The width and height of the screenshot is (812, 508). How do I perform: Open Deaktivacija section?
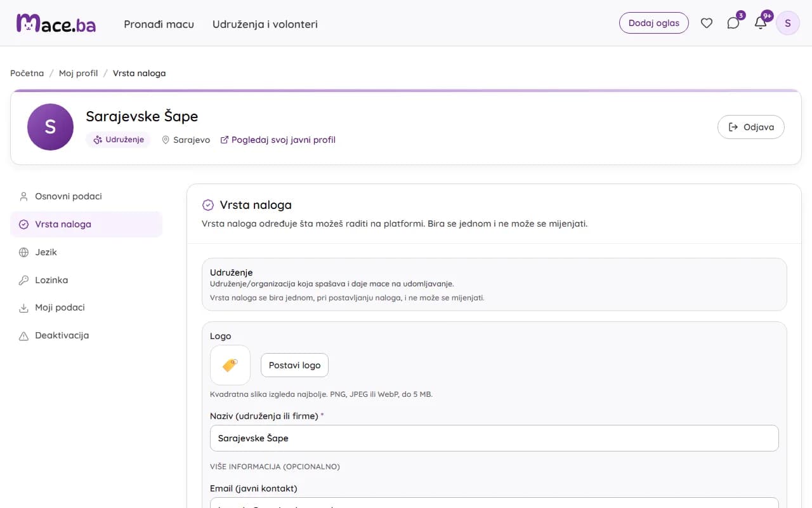tap(86, 335)
